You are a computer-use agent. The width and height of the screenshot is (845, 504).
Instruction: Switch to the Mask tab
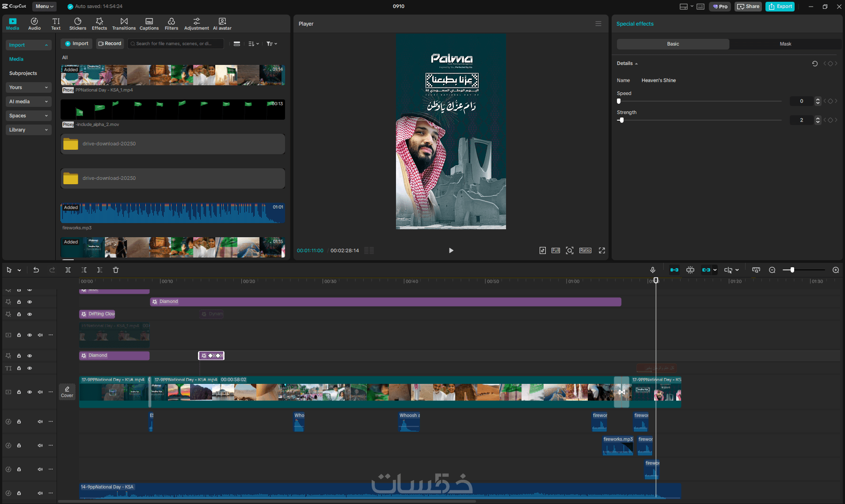(x=785, y=44)
